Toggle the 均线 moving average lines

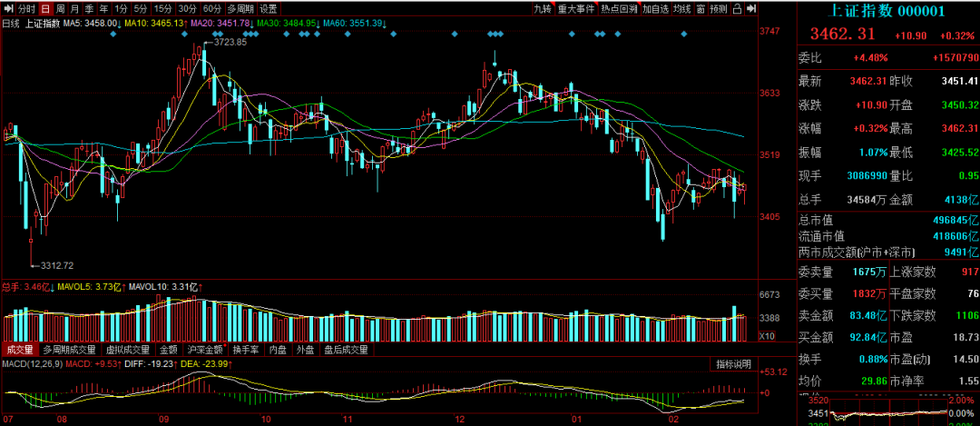pyautogui.click(x=683, y=9)
